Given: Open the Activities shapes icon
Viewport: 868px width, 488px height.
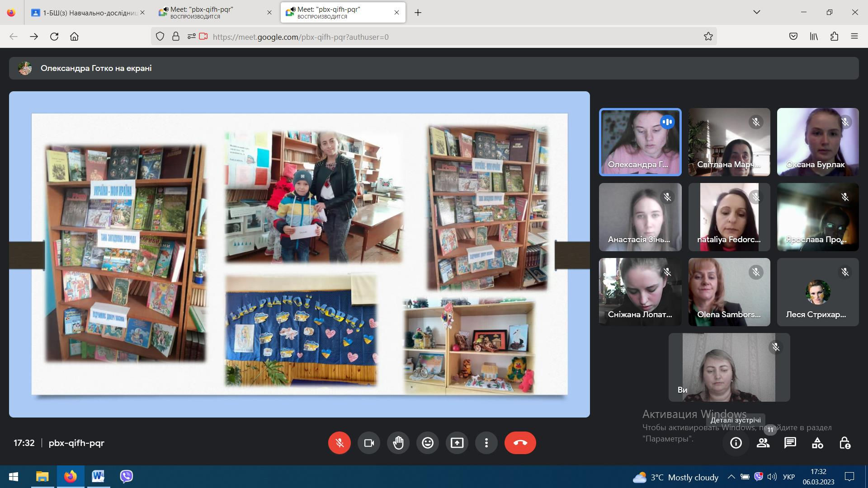Looking at the screenshot, I should (x=817, y=443).
